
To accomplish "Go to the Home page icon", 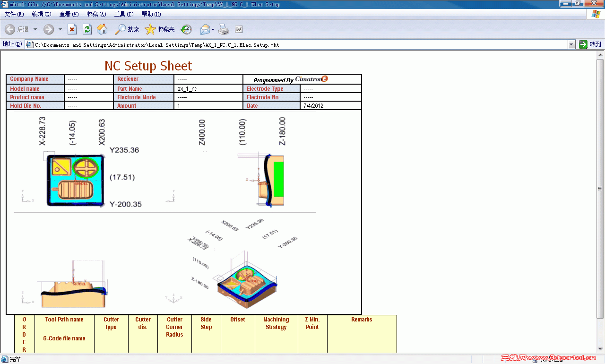I will click(x=102, y=29).
